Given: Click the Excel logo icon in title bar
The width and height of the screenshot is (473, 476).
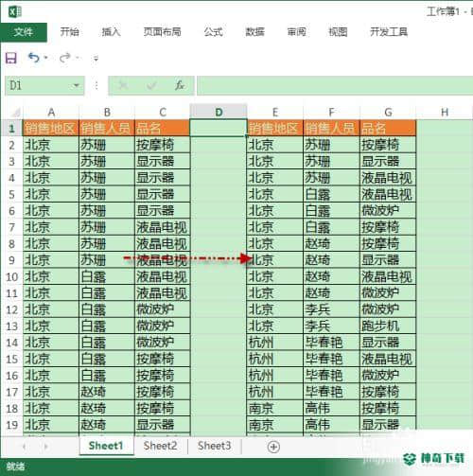Looking at the screenshot, I should coord(14,11).
